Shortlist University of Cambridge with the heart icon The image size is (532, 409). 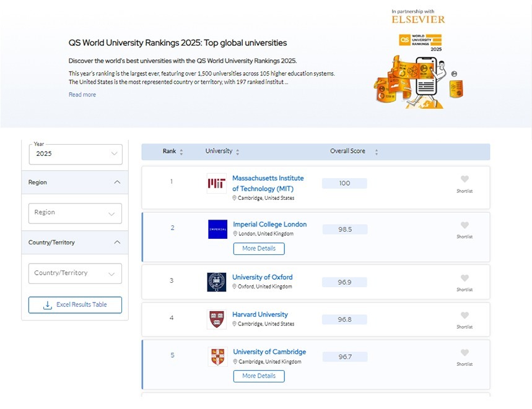tap(464, 353)
